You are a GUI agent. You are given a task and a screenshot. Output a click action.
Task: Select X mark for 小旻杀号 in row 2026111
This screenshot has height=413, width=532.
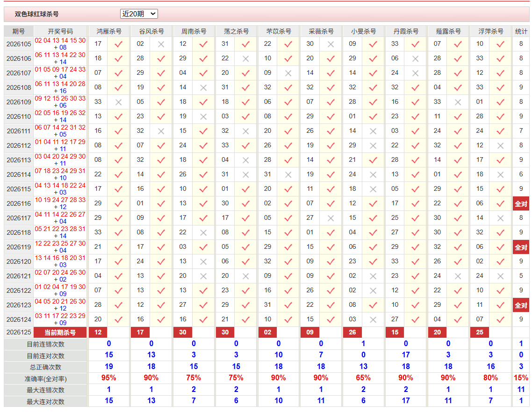point(373,131)
